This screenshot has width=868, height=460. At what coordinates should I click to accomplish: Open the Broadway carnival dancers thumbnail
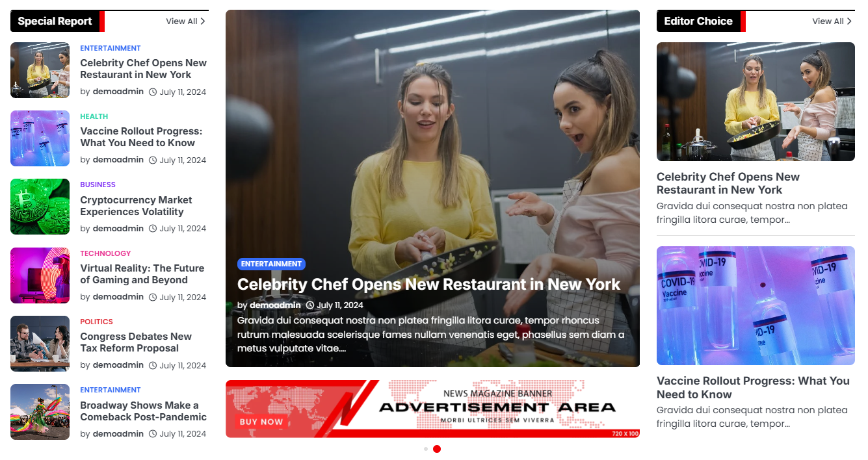[40, 412]
